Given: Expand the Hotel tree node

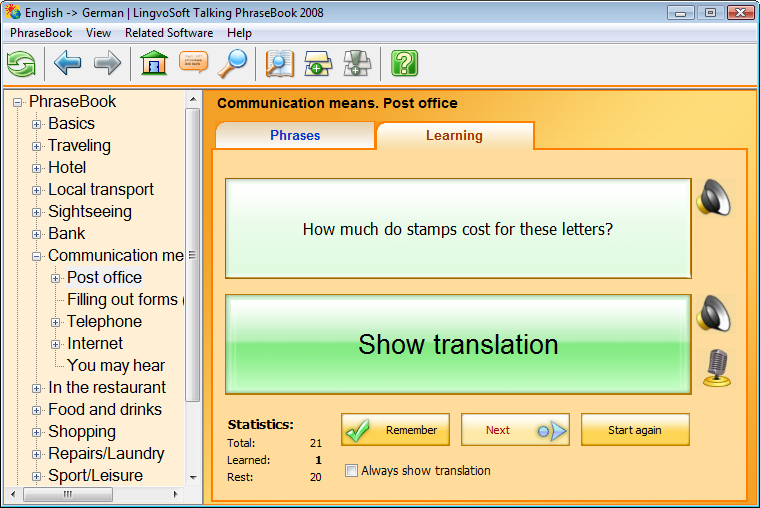Looking at the screenshot, I should pyautogui.click(x=36, y=168).
